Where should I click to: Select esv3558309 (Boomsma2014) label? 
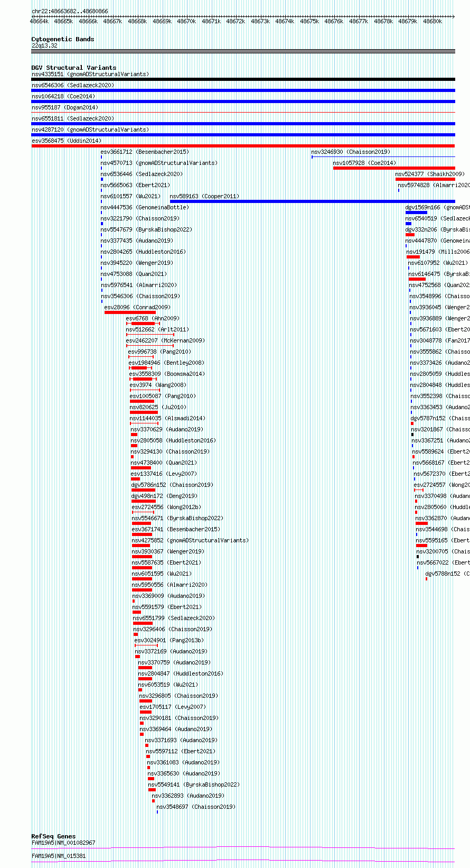[167, 374]
